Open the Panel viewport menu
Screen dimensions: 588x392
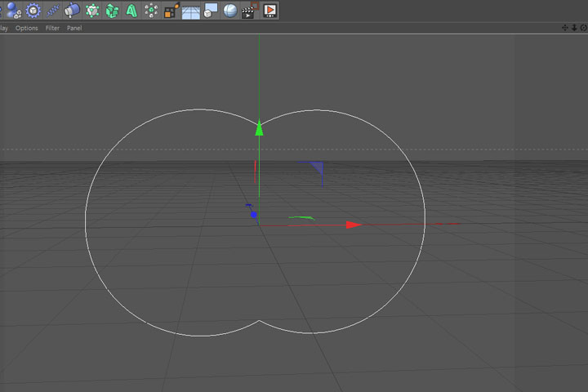[74, 28]
